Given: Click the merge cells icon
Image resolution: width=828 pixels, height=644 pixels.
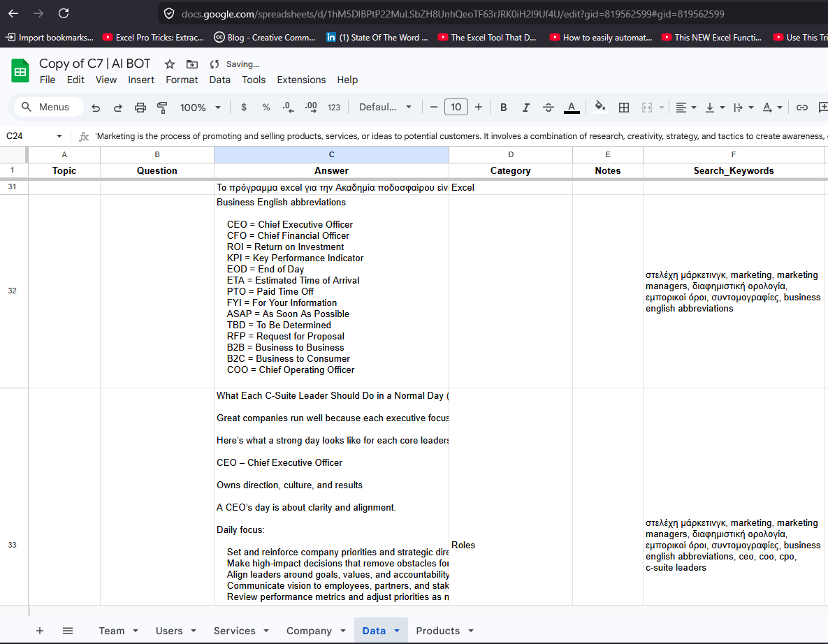Looking at the screenshot, I should click(x=647, y=107).
